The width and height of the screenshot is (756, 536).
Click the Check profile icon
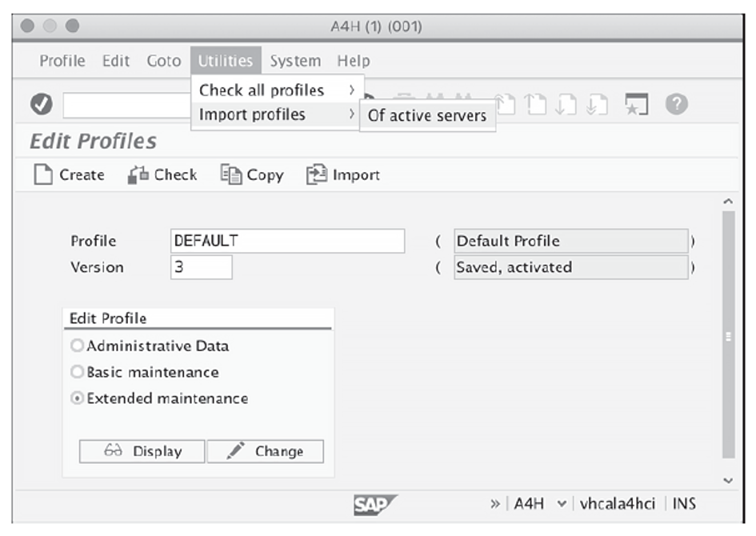pyautogui.click(x=138, y=174)
